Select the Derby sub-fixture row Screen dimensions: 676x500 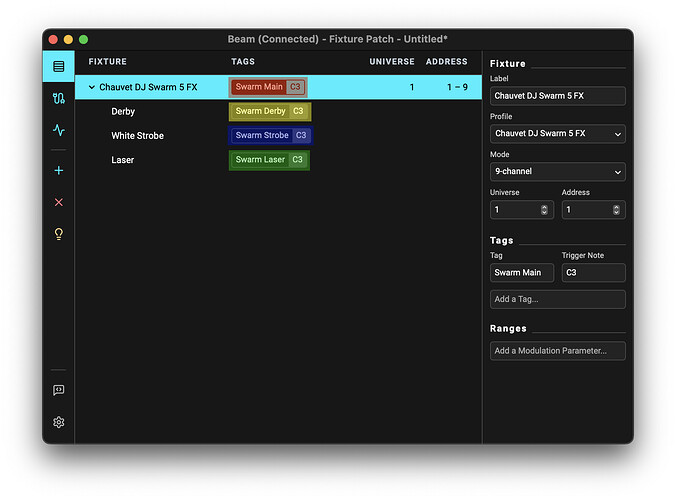(x=123, y=111)
